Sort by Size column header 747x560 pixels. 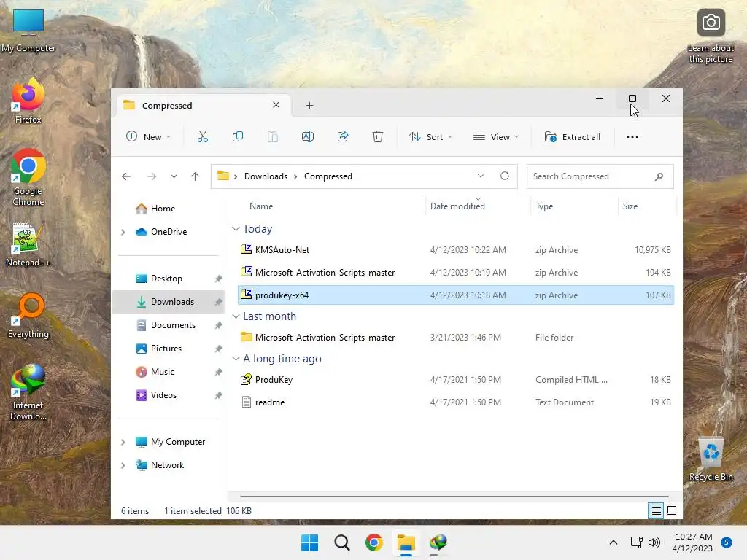click(x=630, y=206)
